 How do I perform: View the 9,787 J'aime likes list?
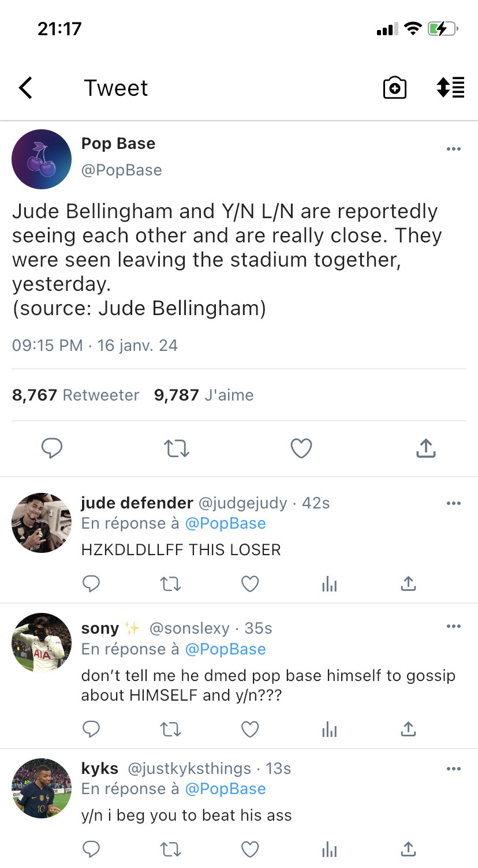(x=204, y=395)
